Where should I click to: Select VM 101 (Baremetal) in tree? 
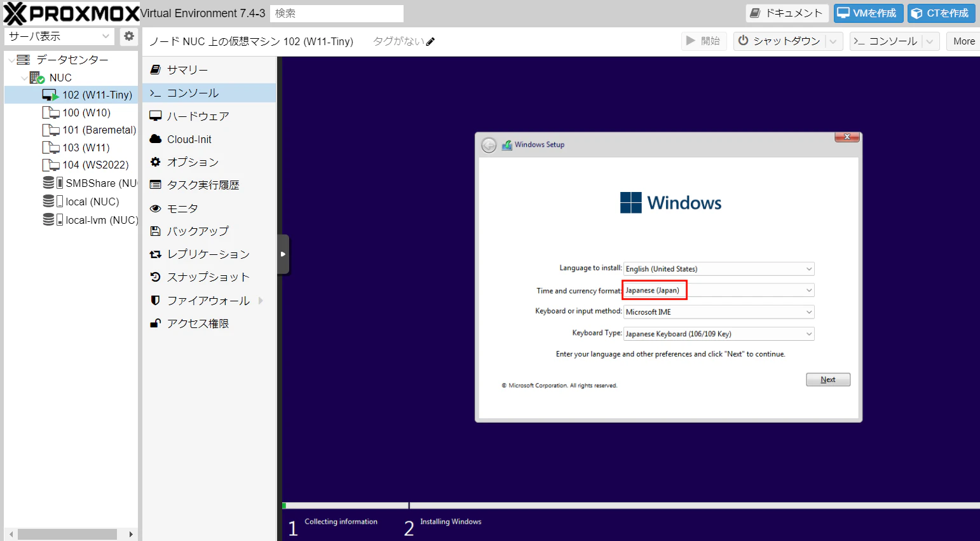71,130
